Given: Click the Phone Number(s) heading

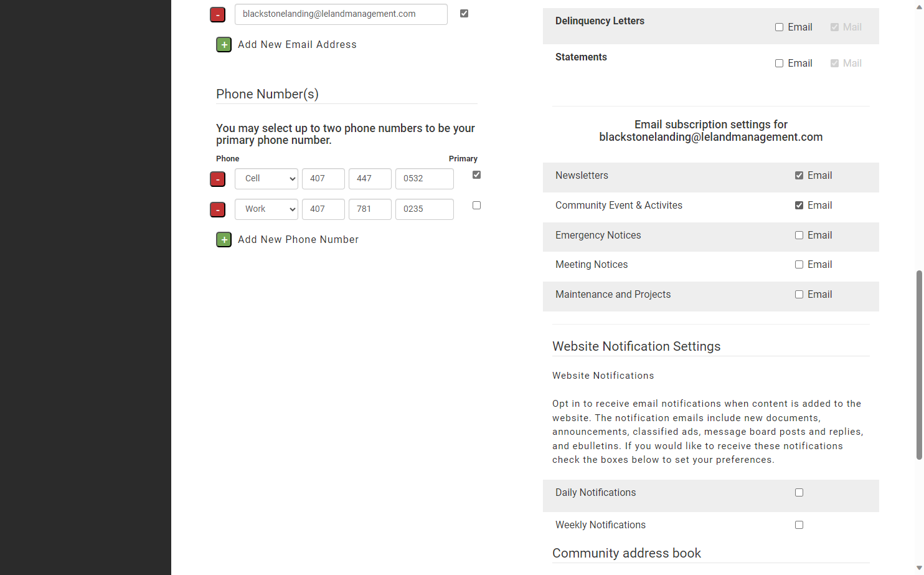Looking at the screenshot, I should [x=267, y=94].
